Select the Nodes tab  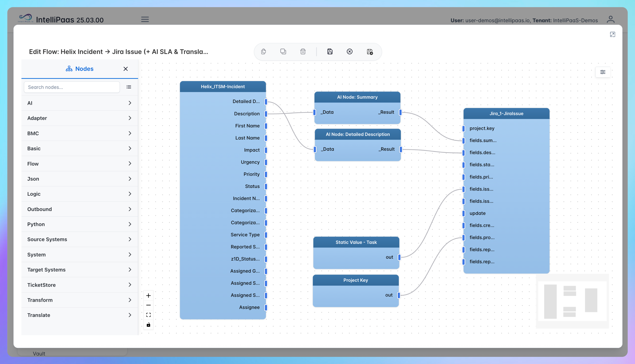point(79,69)
